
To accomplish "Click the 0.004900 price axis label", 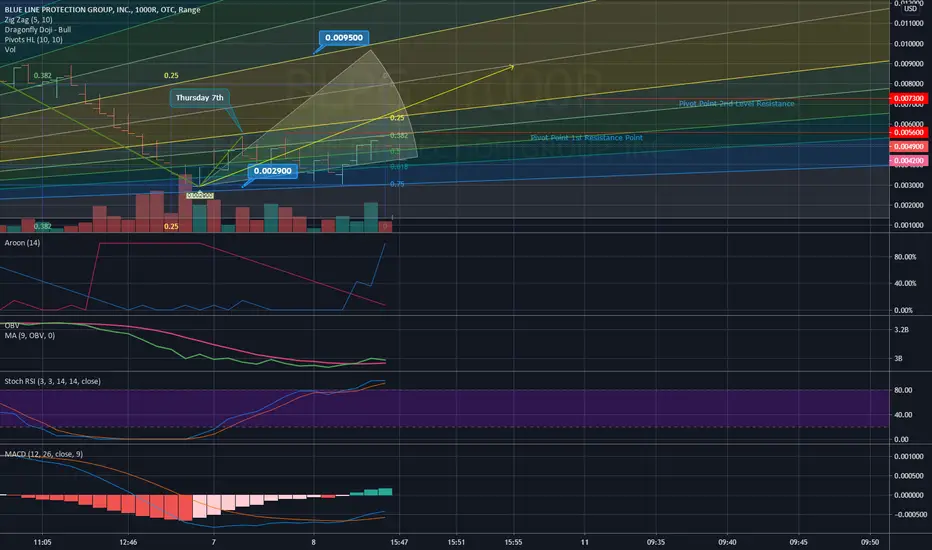I will (x=909, y=146).
